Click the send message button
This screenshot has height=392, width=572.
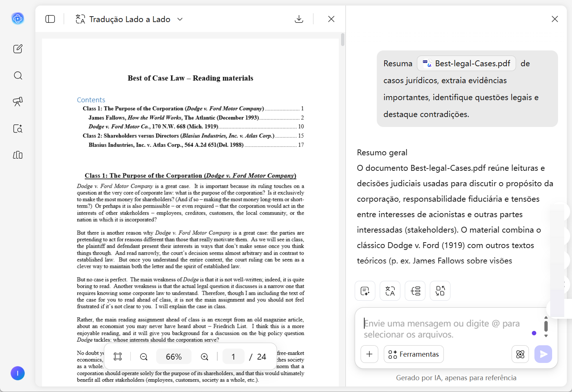(543, 354)
